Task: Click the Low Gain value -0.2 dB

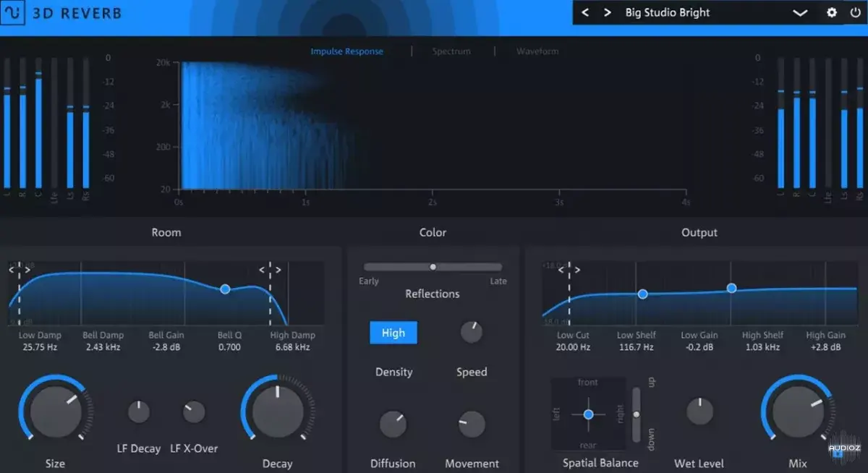Action: (x=699, y=347)
